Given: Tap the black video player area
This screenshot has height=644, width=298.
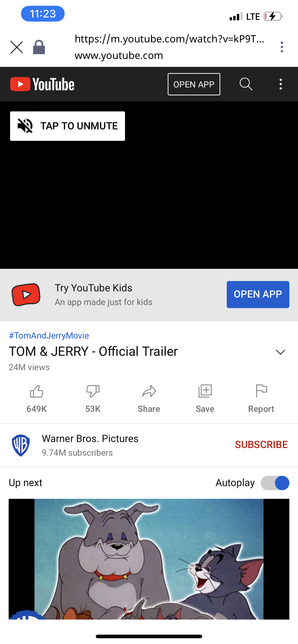Looking at the screenshot, I should pyautogui.click(x=149, y=200).
